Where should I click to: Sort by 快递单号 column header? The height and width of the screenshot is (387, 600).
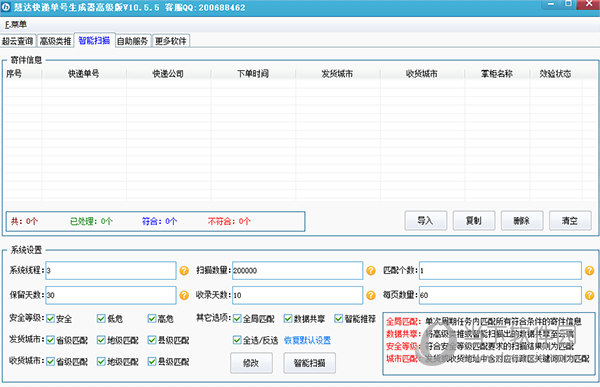coord(84,73)
